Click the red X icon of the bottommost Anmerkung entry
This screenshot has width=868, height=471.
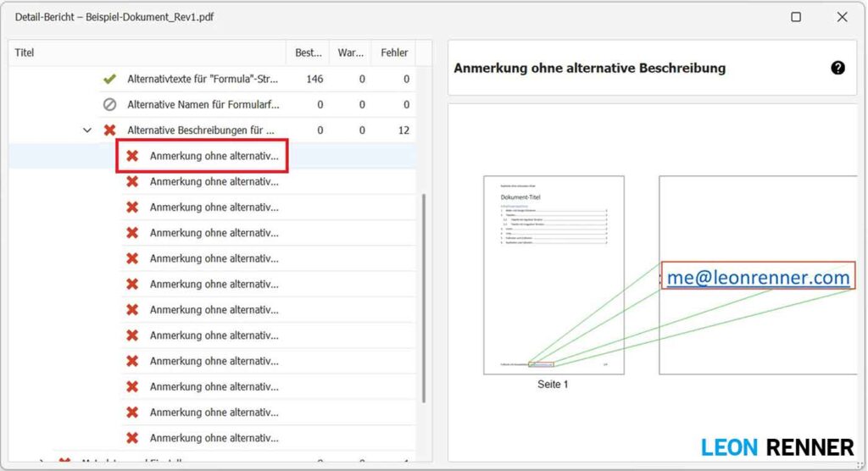(x=132, y=438)
